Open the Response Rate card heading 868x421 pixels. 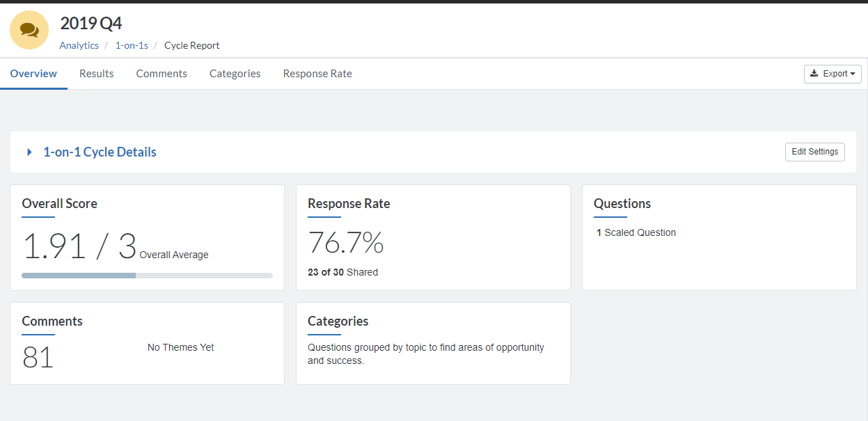pyautogui.click(x=349, y=204)
